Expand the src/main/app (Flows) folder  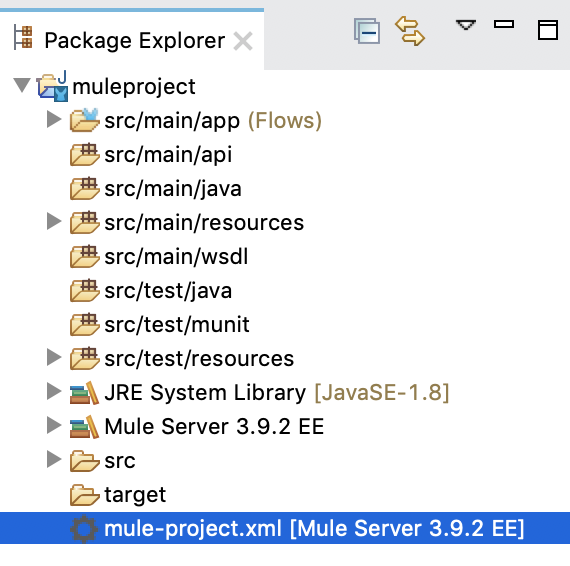(x=54, y=119)
